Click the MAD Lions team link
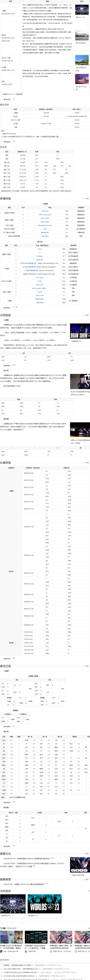This screenshot has width=90, height=980. click(39, 285)
